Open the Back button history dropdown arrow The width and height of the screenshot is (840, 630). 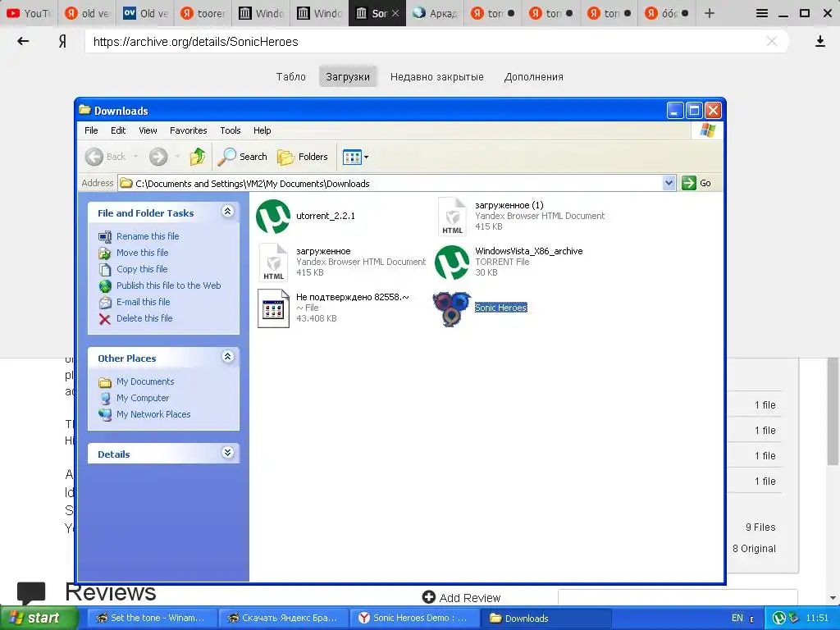point(136,157)
